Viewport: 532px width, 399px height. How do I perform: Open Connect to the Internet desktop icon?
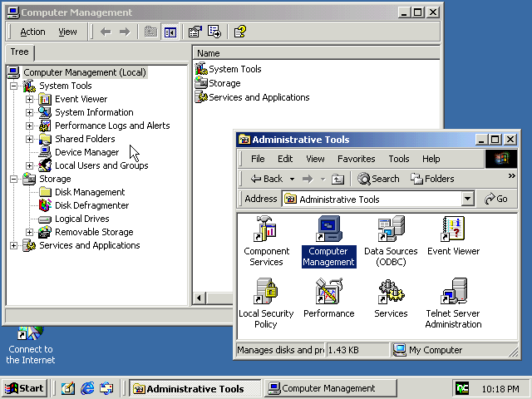(x=31, y=346)
